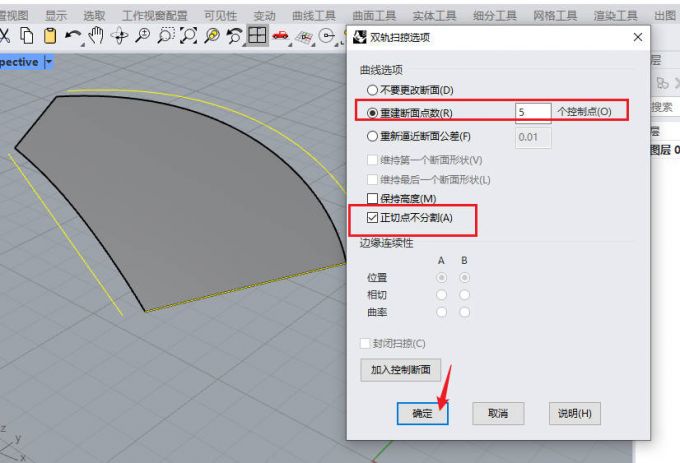Click the Copy icon in toolbar
This screenshot has width=680, height=463.
click(27, 36)
